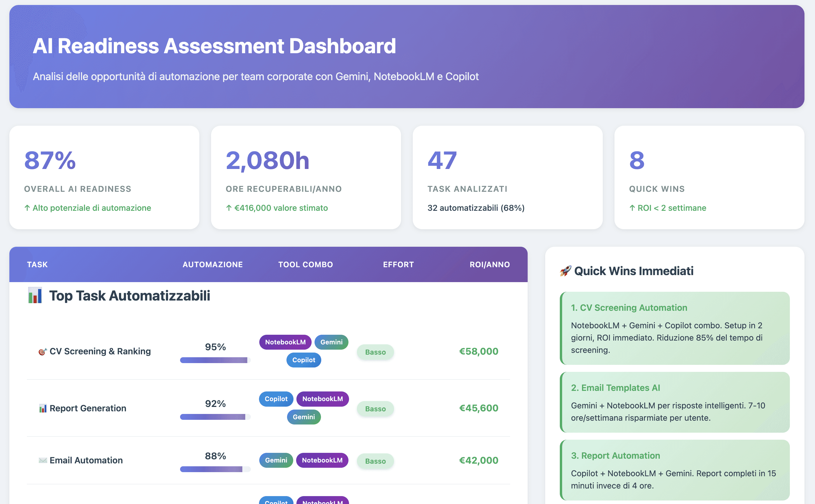
Task: Click the ROI/ANNO column header
Action: 489,265
